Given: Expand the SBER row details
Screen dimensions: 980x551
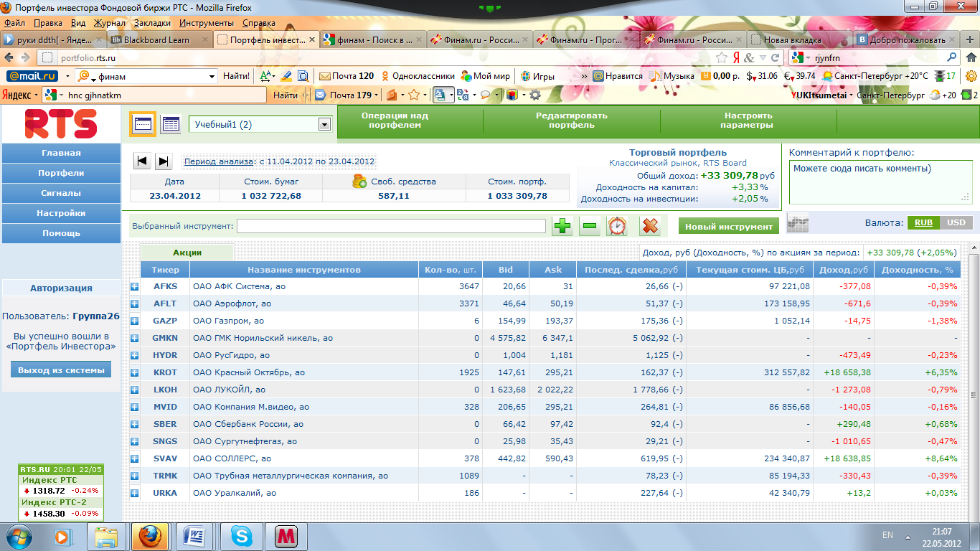Looking at the screenshot, I should click(134, 424).
